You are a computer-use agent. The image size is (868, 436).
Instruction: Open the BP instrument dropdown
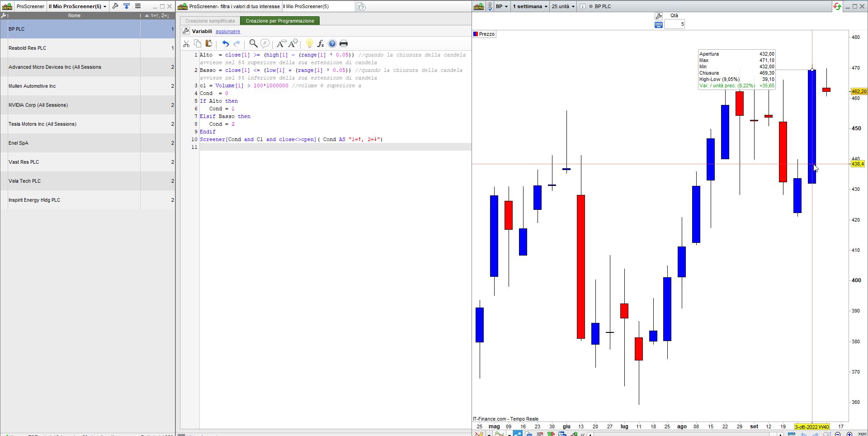(502, 6)
